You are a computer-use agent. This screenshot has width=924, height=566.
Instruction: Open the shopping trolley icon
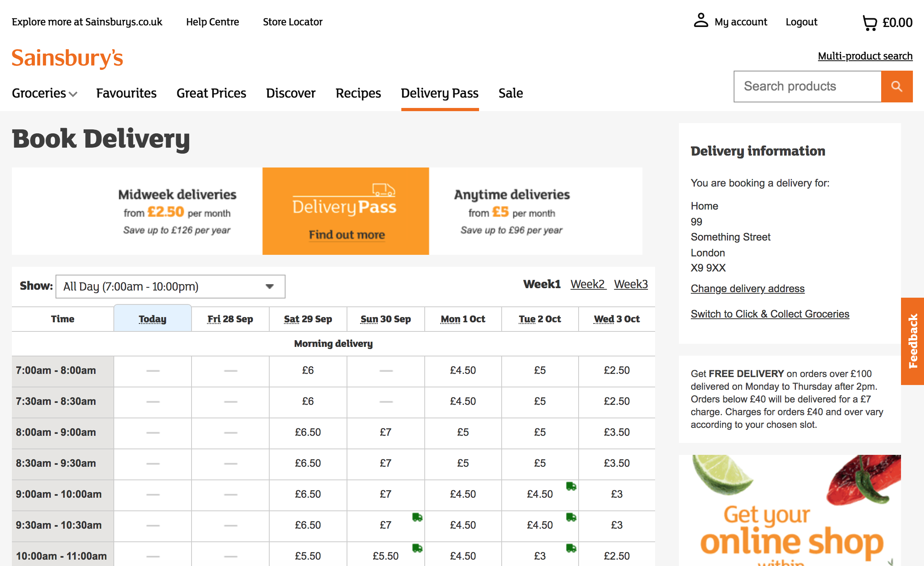click(870, 23)
